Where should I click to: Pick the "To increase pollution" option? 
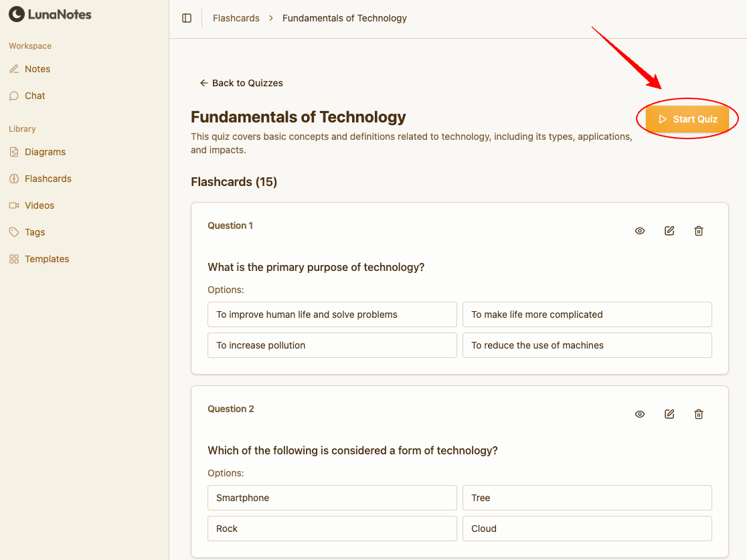[x=332, y=345]
